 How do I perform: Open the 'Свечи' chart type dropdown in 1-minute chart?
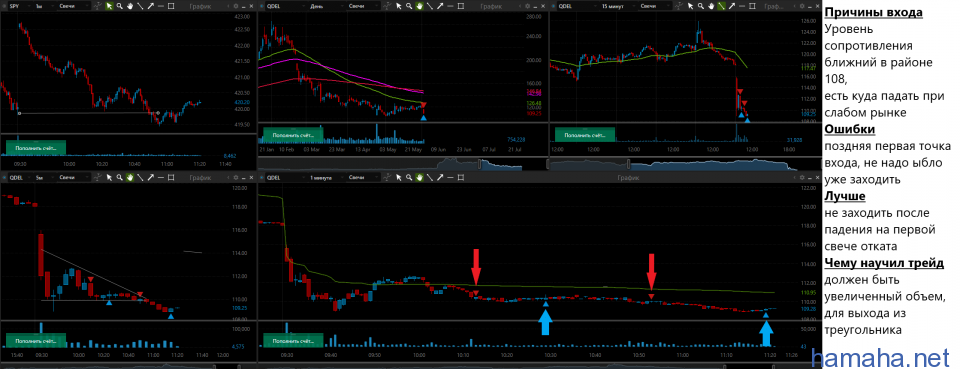pyautogui.click(x=364, y=177)
